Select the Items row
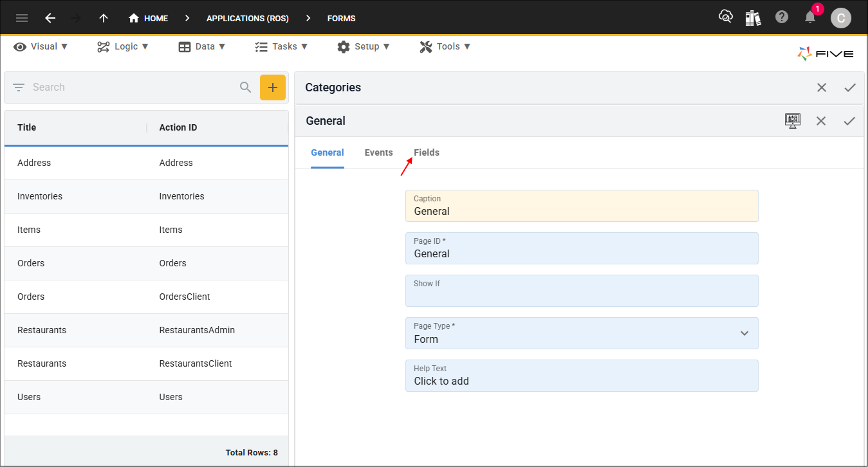The height and width of the screenshot is (467, 868). [x=146, y=230]
